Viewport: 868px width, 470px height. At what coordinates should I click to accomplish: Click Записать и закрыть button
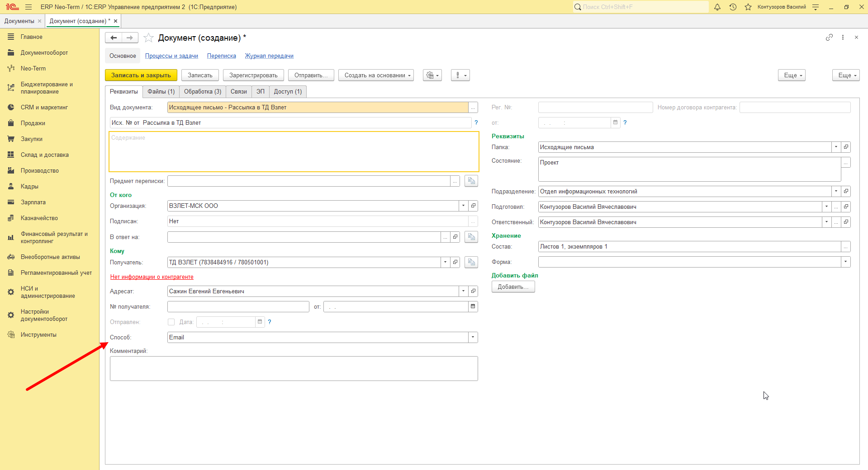(x=141, y=75)
